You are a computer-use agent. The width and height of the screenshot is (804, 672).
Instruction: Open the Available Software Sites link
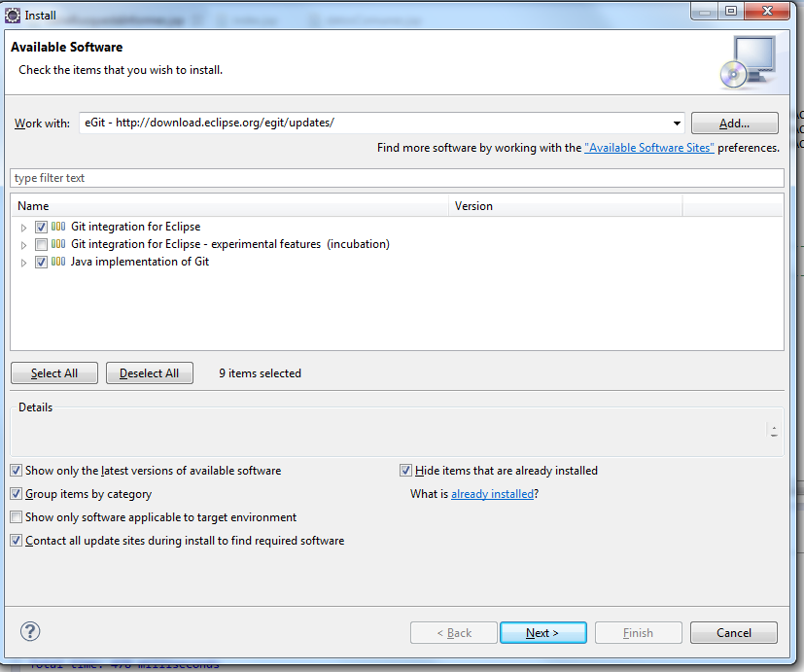point(648,148)
